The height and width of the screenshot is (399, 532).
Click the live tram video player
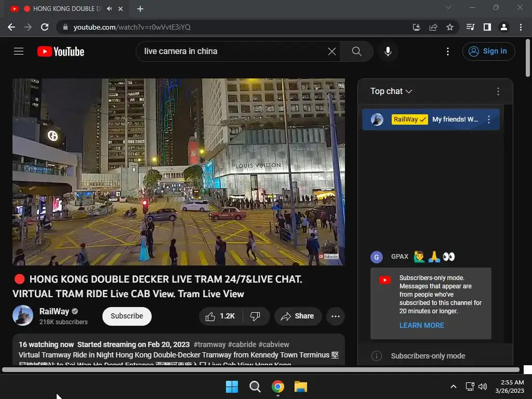[x=179, y=171]
